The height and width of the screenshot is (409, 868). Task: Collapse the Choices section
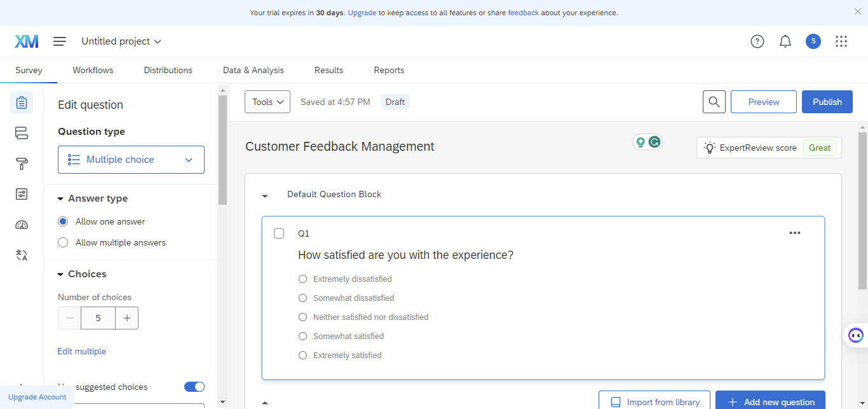point(60,274)
